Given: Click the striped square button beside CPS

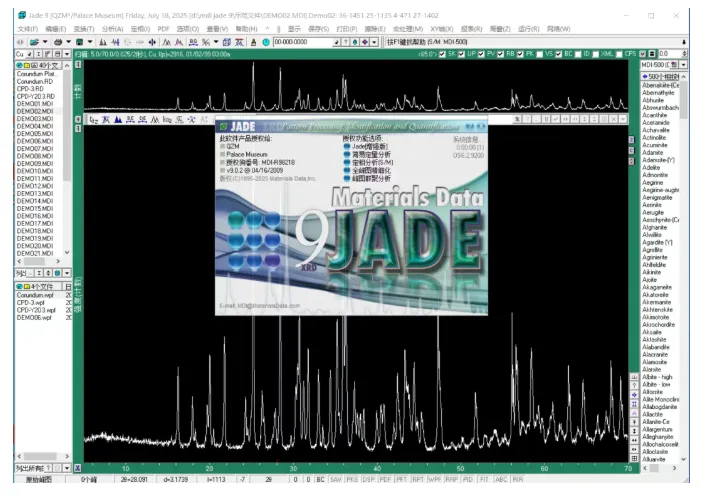Looking at the screenshot, I should point(652,54).
